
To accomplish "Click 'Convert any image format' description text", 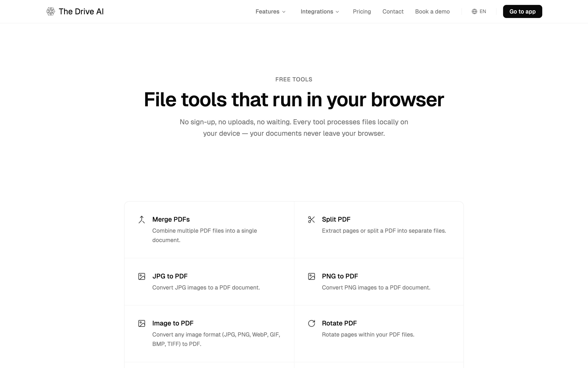I will [x=216, y=339].
